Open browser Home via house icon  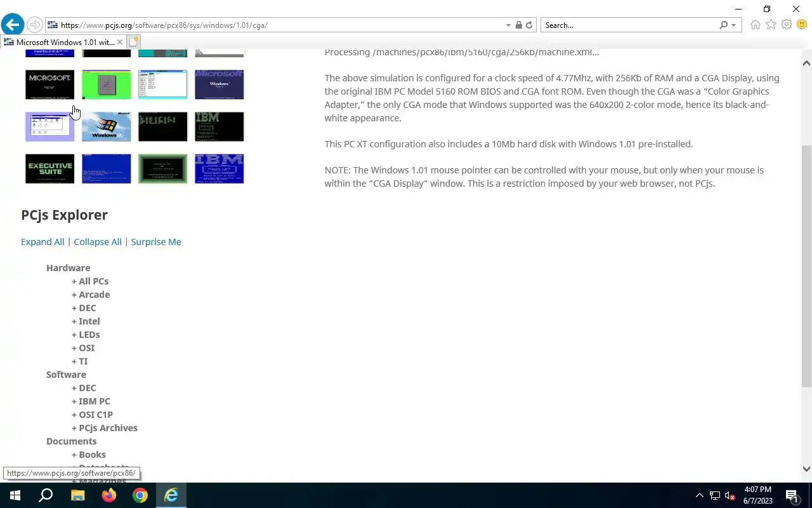point(755,25)
